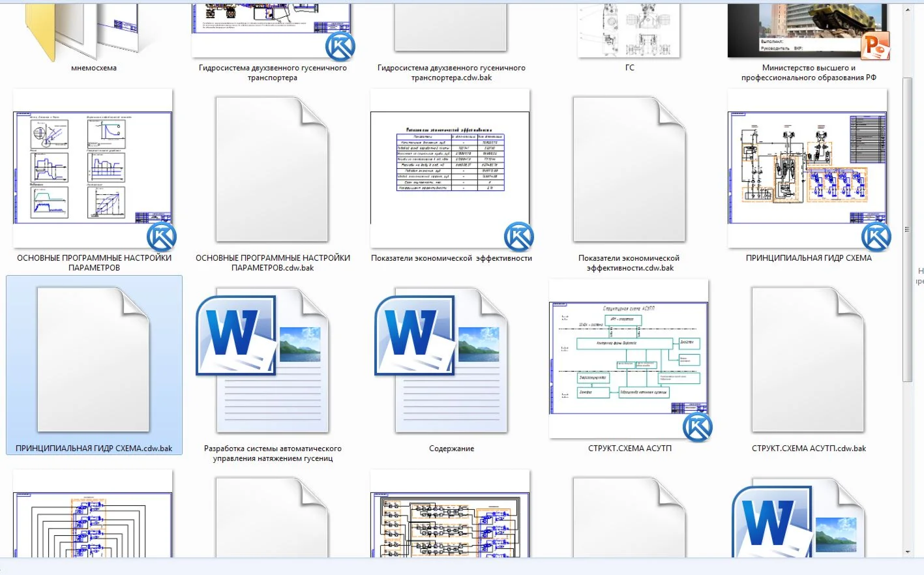This screenshot has width=924, height=575.
Task: Open the PowerPoint presentation icon Министерство высшего
Action: coord(809,31)
